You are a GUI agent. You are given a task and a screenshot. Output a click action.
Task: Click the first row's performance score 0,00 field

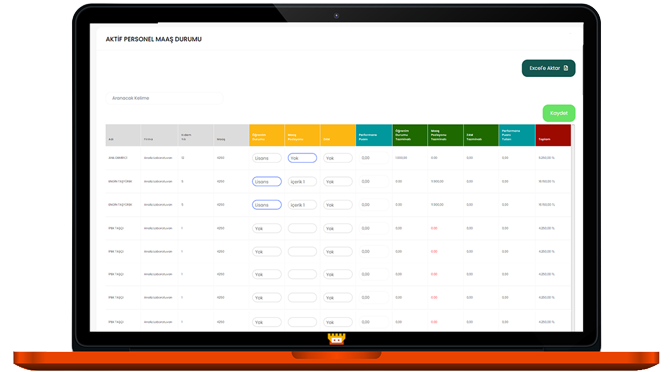374,158
